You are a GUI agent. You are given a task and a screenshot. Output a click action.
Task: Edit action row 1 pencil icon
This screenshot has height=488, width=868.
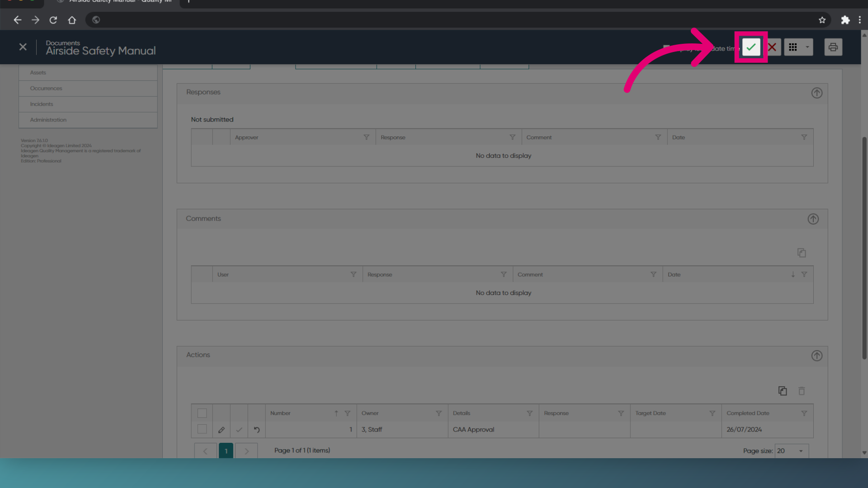coord(222,430)
